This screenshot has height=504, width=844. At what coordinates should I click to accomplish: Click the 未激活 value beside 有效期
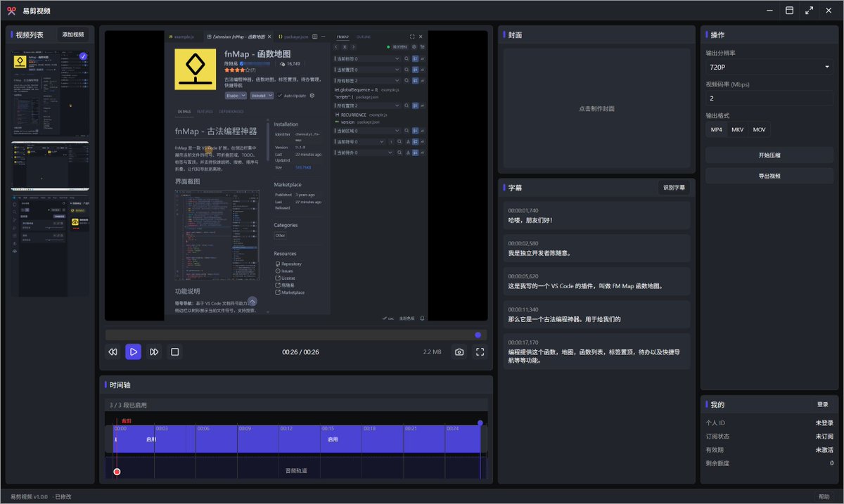pyautogui.click(x=824, y=450)
